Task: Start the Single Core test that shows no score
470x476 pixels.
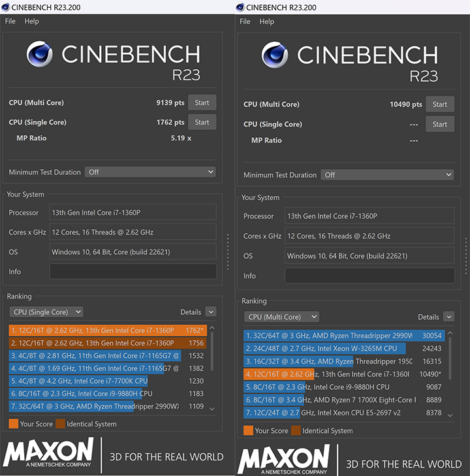Action: (439, 124)
